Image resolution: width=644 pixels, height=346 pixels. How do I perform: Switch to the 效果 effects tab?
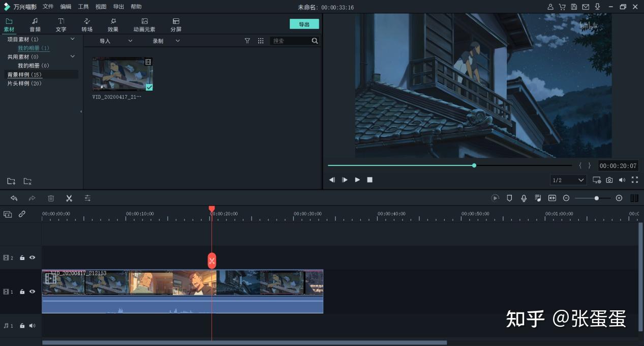point(113,25)
